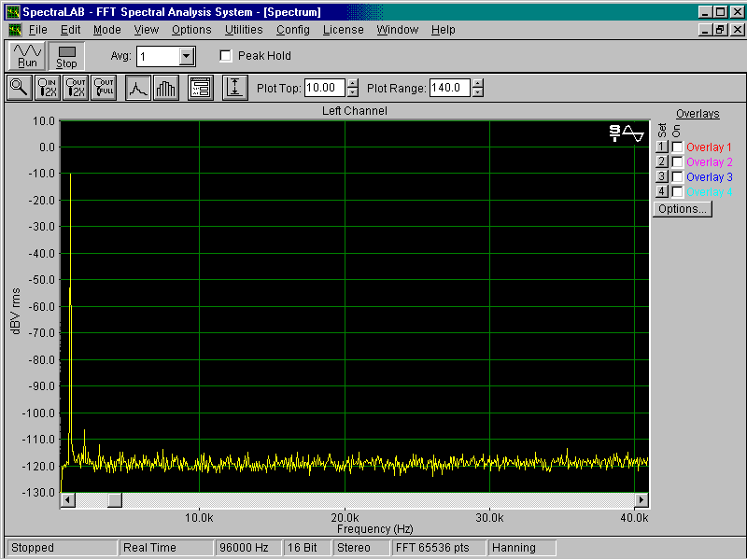This screenshot has width=747, height=560.
Task: Turn on Overlay 3 checkbox
Action: click(677, 176)
